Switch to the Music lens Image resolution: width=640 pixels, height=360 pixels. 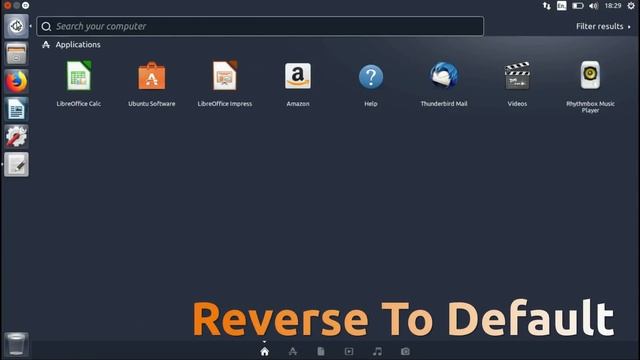377,351
